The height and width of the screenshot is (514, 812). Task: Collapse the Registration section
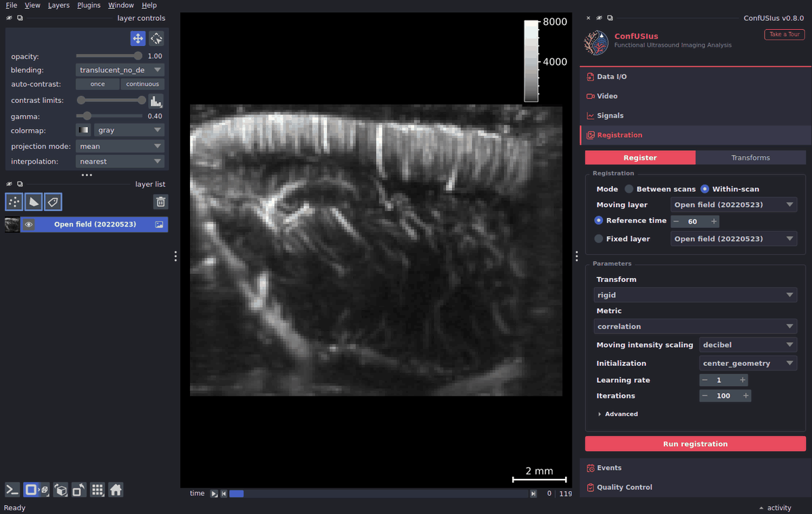696,135
